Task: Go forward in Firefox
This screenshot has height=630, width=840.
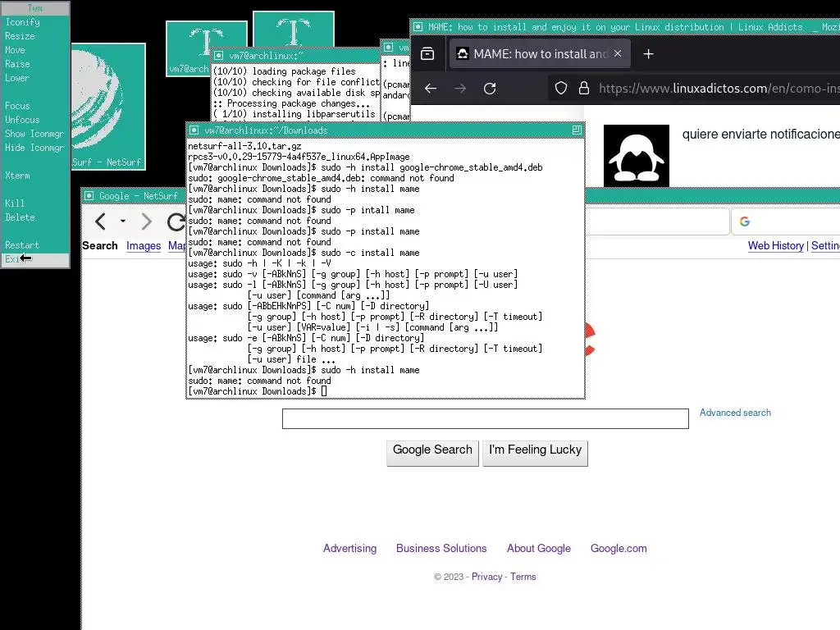Action: click(x=460, y=89)
